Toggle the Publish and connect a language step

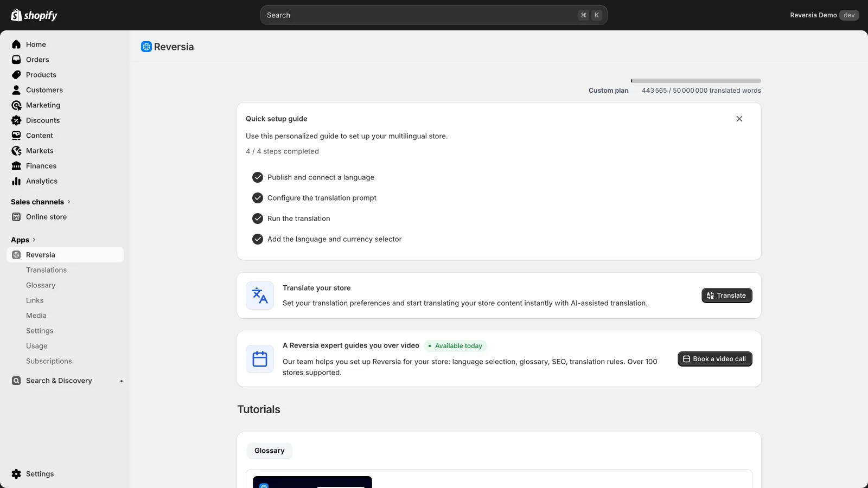point(258,177)
